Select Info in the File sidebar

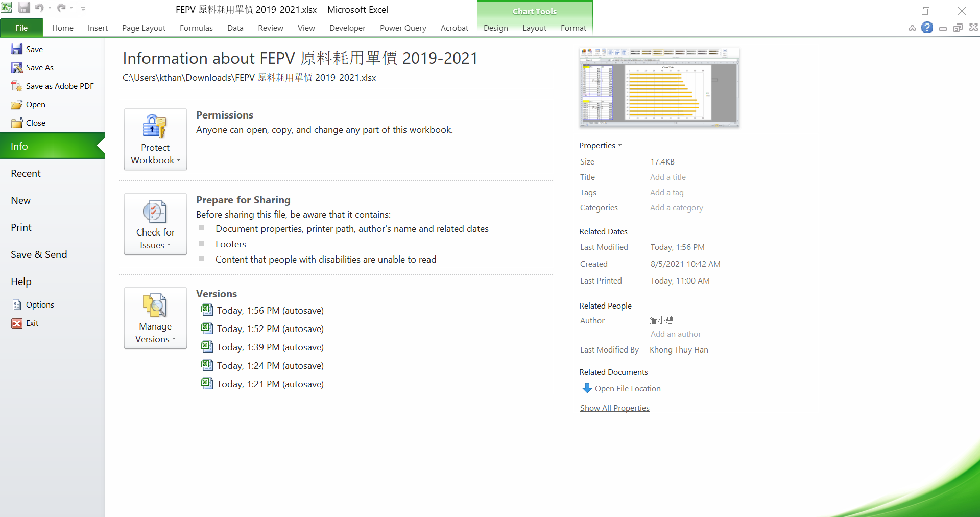tap(53, 146)
